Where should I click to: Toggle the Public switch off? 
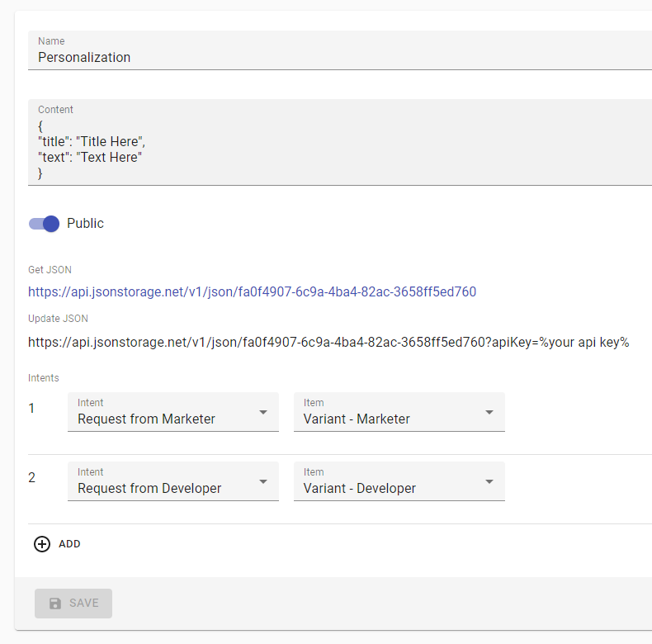click(x=44, y=224)
